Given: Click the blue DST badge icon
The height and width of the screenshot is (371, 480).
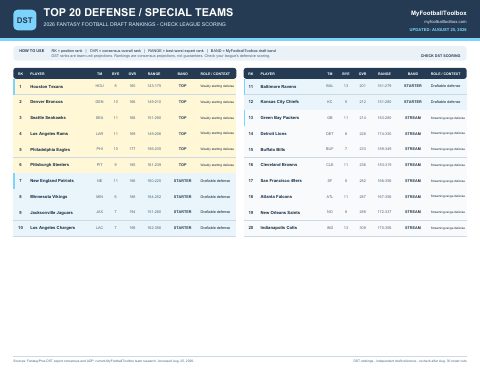Looking at the screenshot, I should (25, 20).
